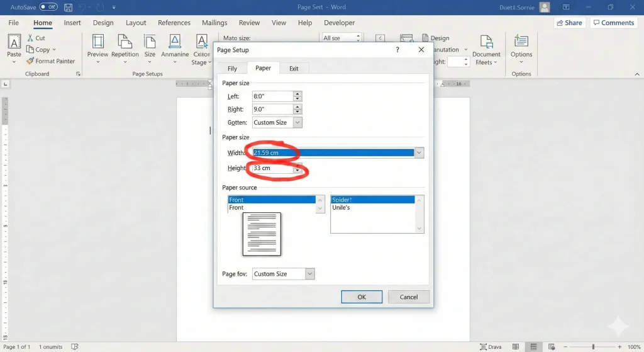Switch to Print Layout view icon
The height and width of the screenshot is (352, 644).
click(x=533, y=347)
